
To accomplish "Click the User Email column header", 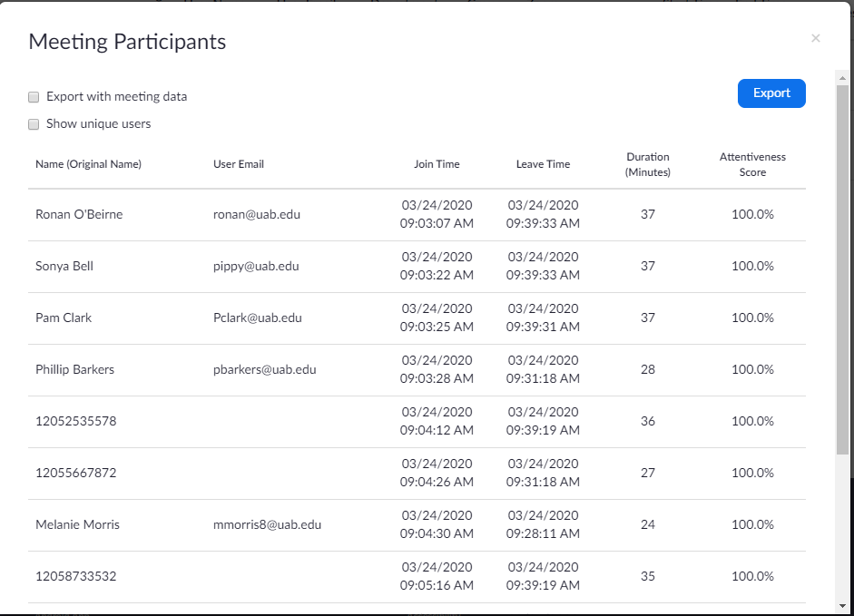I will coord(239,164).
